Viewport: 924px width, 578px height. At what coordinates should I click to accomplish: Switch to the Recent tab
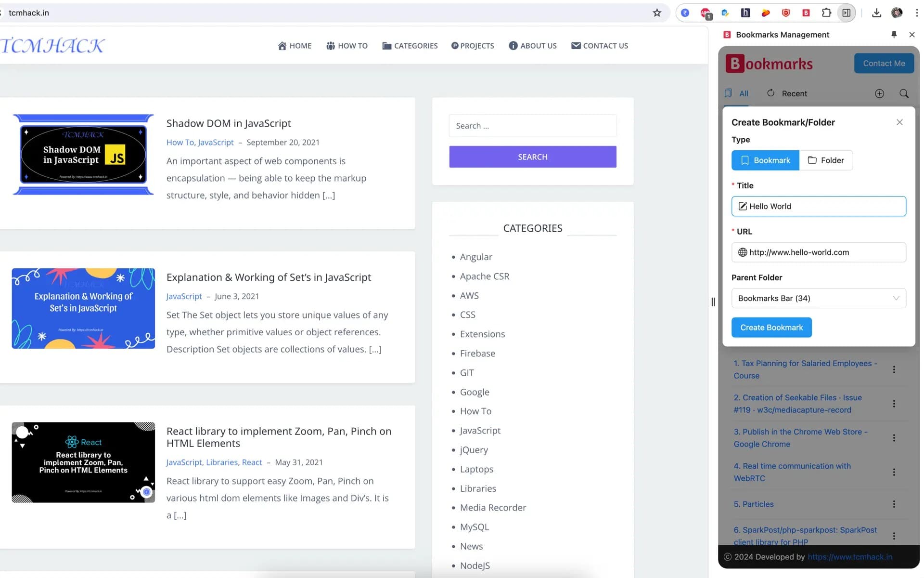point(787,93)
